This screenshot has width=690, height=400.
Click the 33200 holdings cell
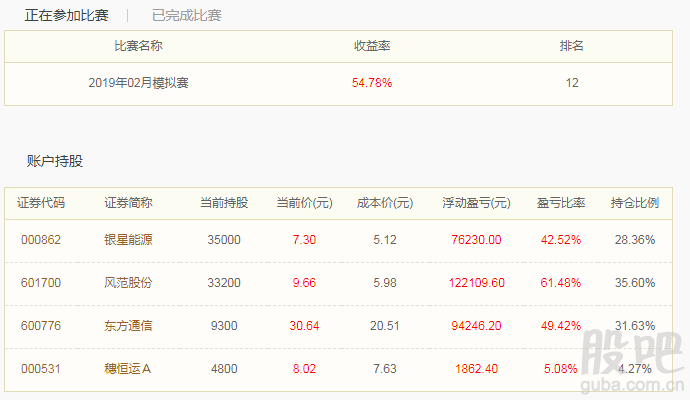tap(224, 283)
